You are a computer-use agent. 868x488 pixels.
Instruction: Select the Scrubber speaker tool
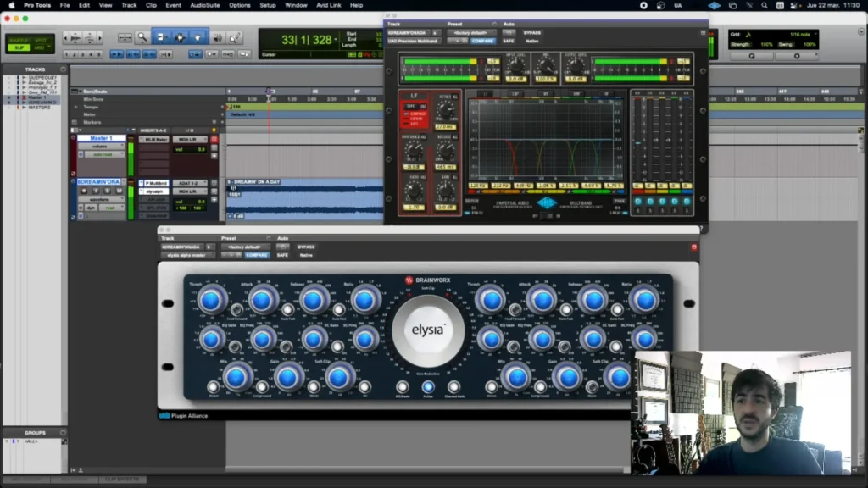(218, 37)
